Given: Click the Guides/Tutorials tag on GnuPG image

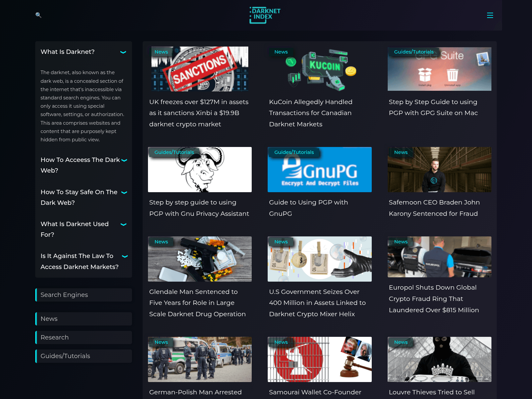Looking at the screenshot, I should pyautogui.click(x=294, y=152).
